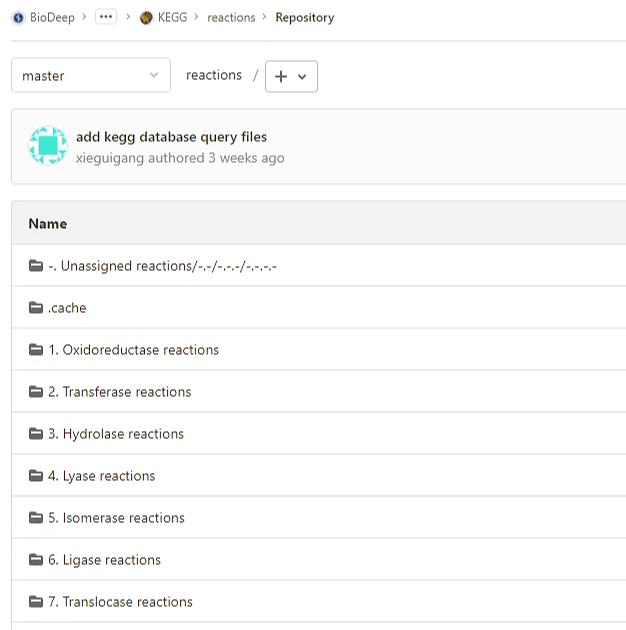Open KEGG breadcrumb link
The image size is (626, 630).
pyautogui.click(x=172, y=18)
